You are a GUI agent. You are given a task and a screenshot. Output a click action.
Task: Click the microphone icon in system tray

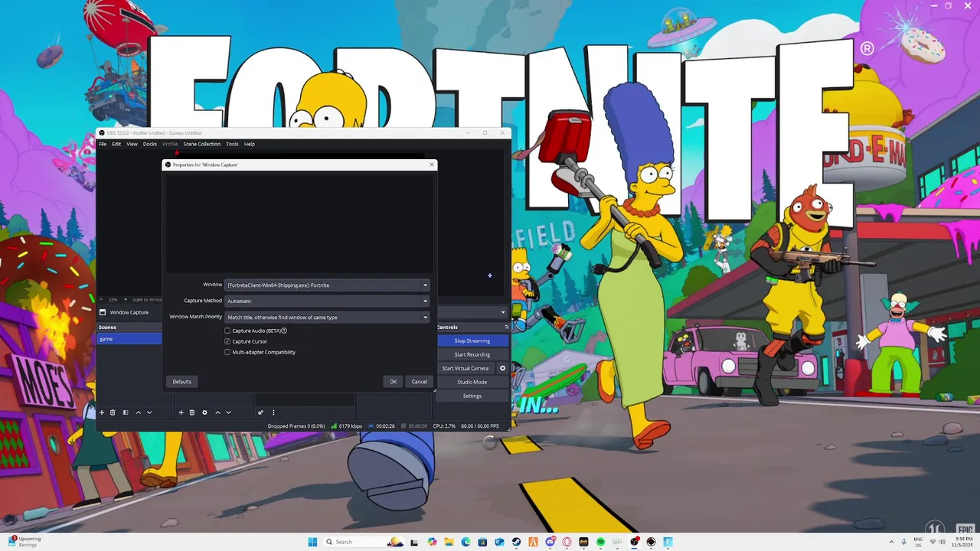(x=904, y=542)
